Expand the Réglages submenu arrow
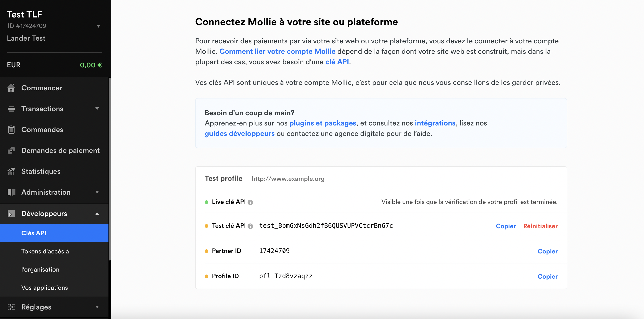644x319 pixels. point(97,307)
